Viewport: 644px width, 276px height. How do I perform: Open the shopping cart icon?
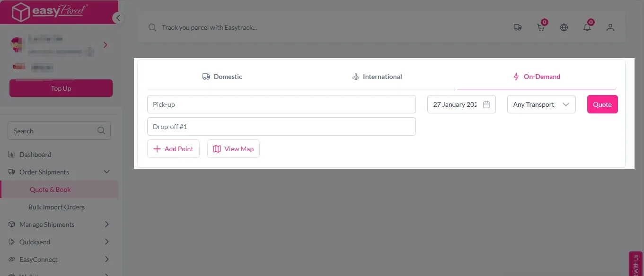tap(540, 27)
